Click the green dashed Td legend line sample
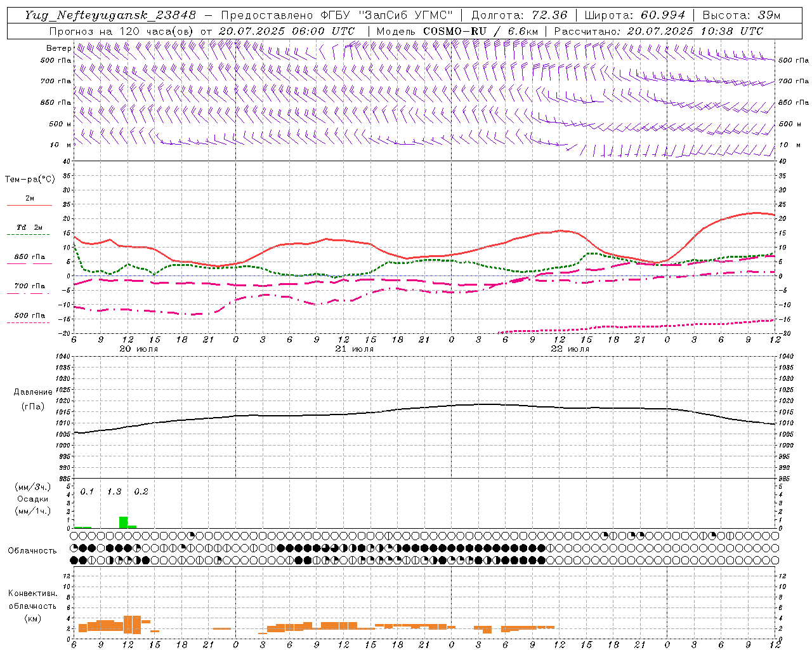 click(28, 235)
